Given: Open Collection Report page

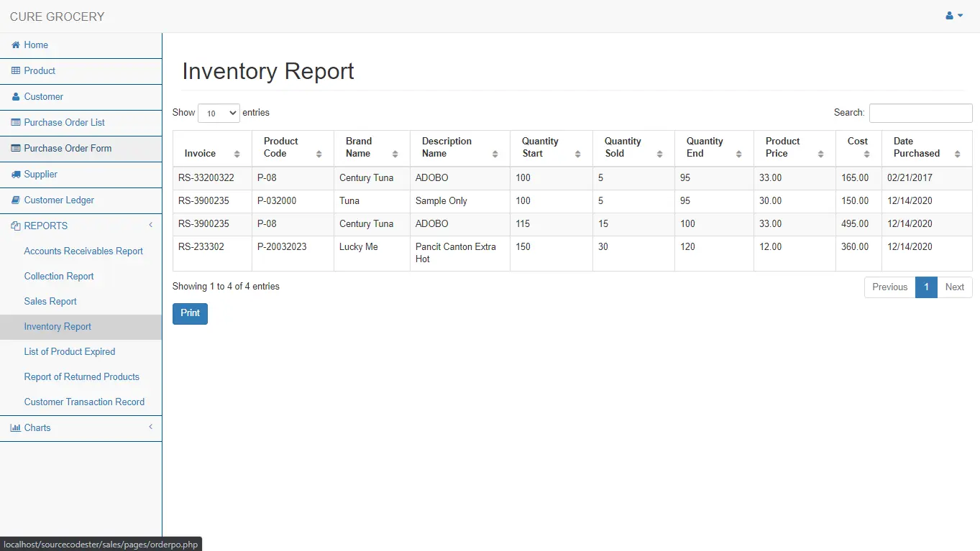Looking at the screenshot, I should point(59,277).
